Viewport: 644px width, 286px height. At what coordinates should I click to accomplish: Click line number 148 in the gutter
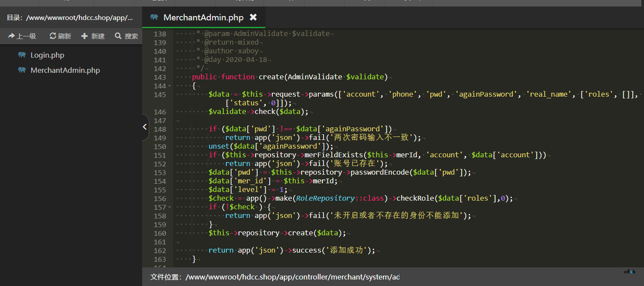pos(160,129)
